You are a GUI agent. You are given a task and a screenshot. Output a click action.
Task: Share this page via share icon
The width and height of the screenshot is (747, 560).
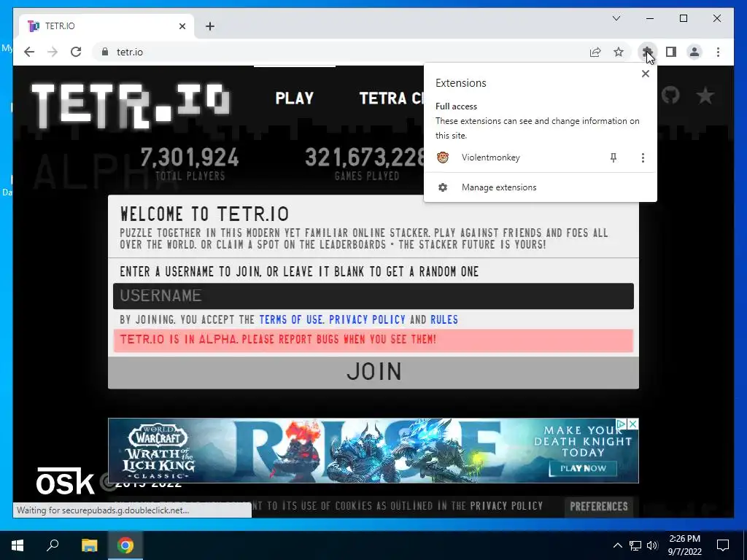(x=595, y=52)
